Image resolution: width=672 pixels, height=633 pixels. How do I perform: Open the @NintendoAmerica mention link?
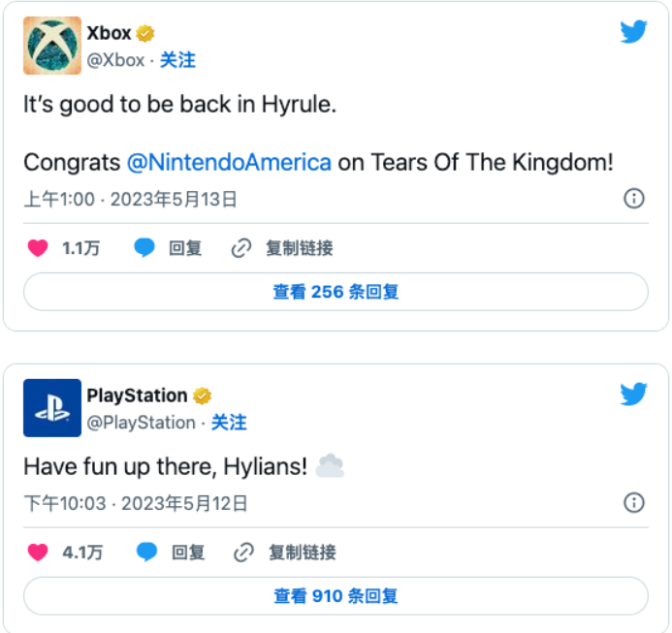tap(229, 163)
